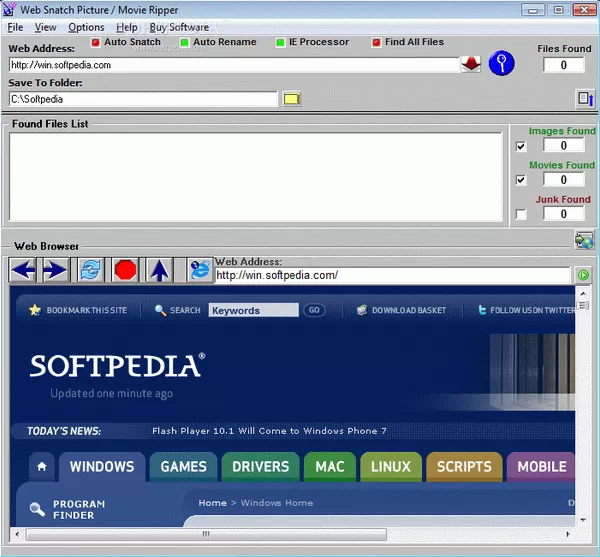Screen dimensions: 600x557
Task: Open the Options menu
Action: tap(86, 28)
